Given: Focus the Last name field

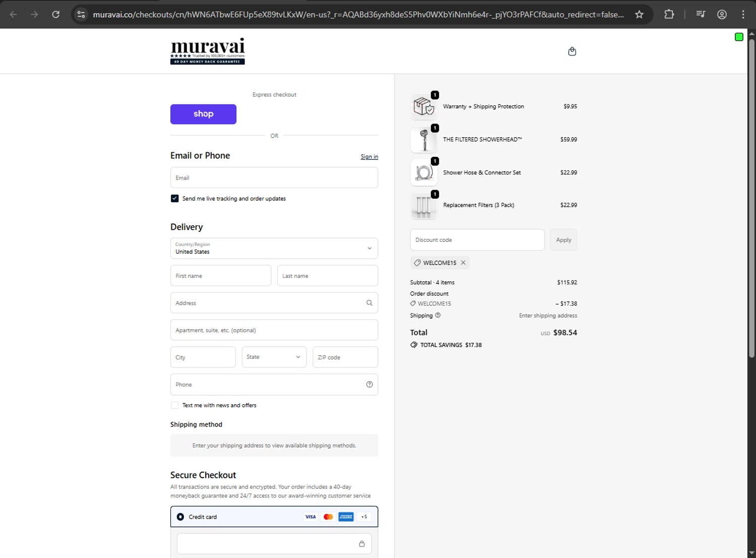Looking at the screenshot, I should [328, 276].
